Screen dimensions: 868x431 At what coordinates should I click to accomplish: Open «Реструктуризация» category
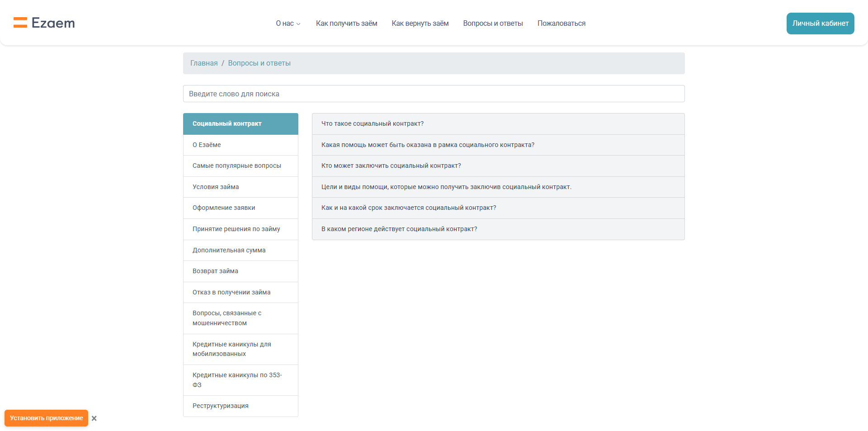click(x=221, y=406)
